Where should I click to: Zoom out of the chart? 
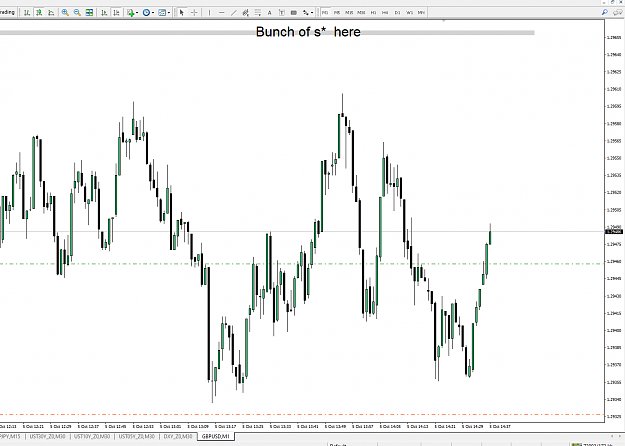[77, 13]
